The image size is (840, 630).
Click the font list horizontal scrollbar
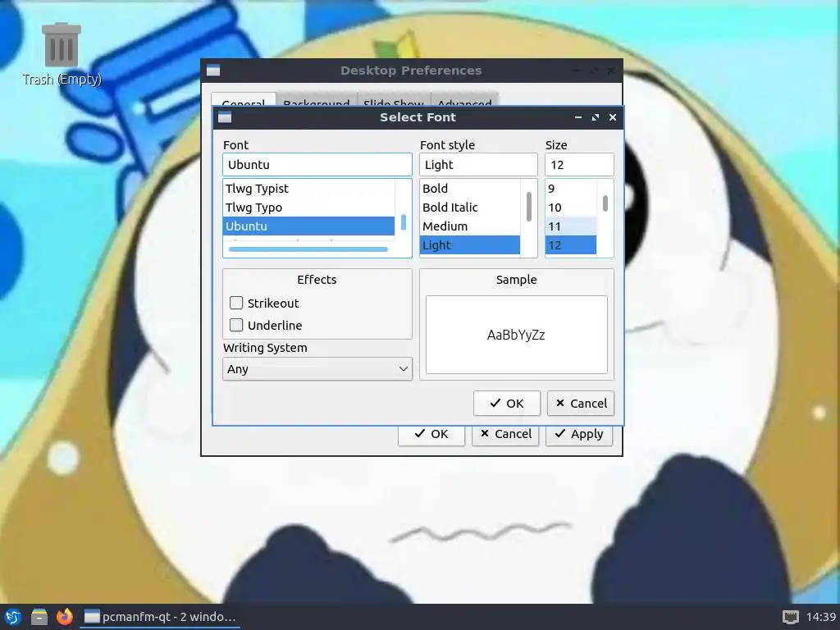click(308, 249)
